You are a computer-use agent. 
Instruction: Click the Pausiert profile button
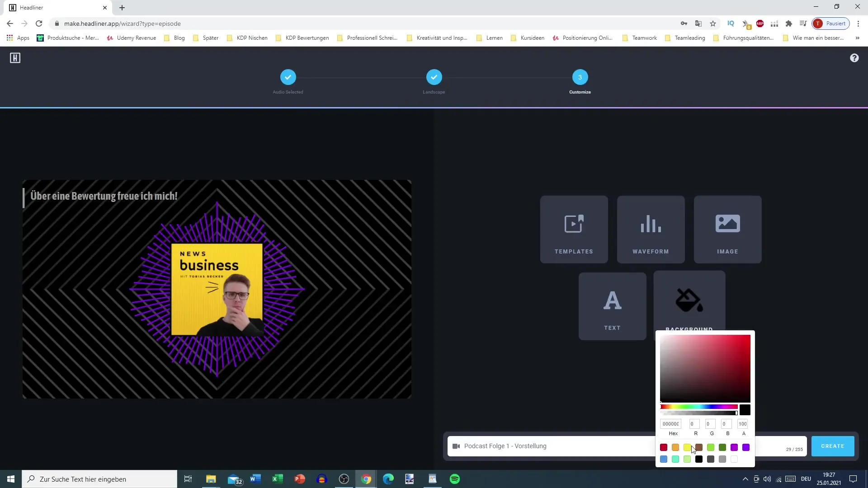click(x=831, y=23)
